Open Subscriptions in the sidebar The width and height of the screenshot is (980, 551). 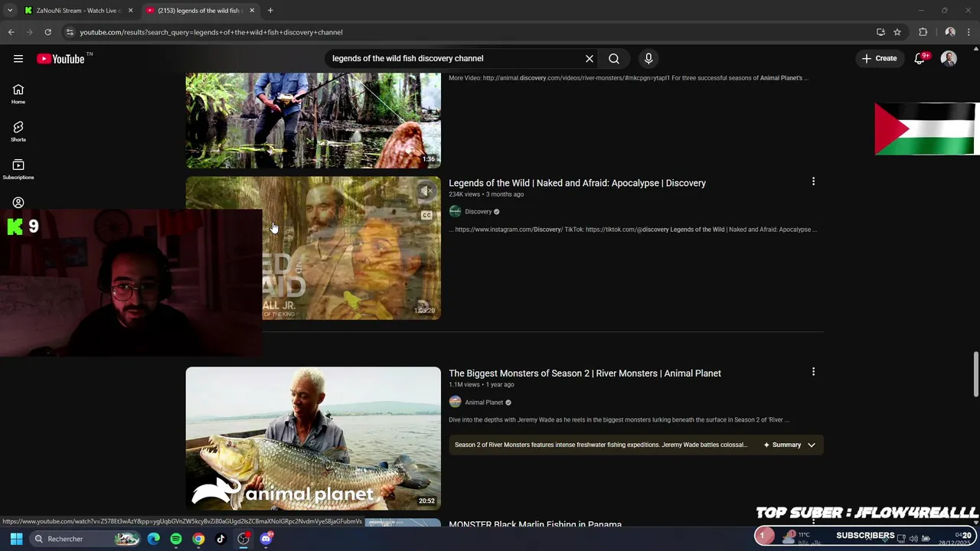(18, 169)
